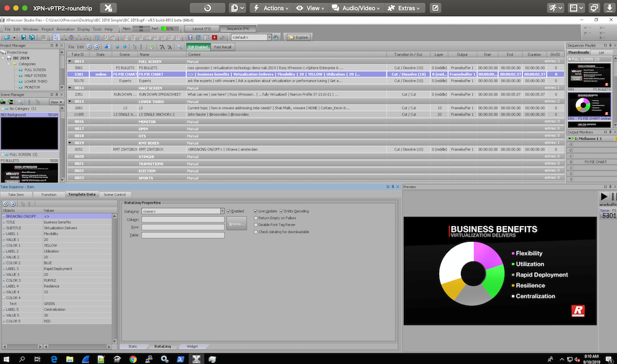Click the Browse button in DataLinq Properties
The image size is (617, 364).
236,224
